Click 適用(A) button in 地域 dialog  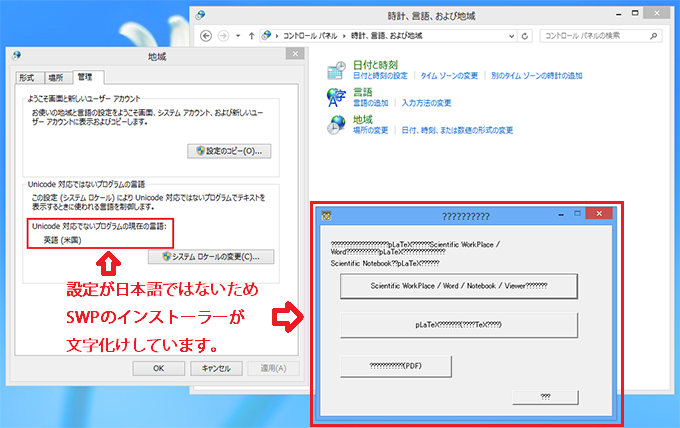[273, 369]
